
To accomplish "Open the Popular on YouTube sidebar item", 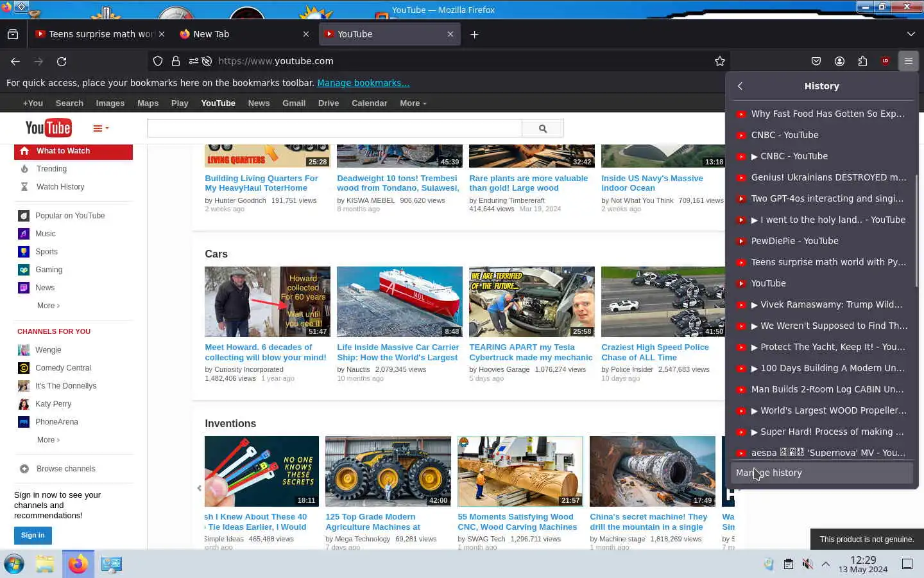I will [x=70, y=216].
